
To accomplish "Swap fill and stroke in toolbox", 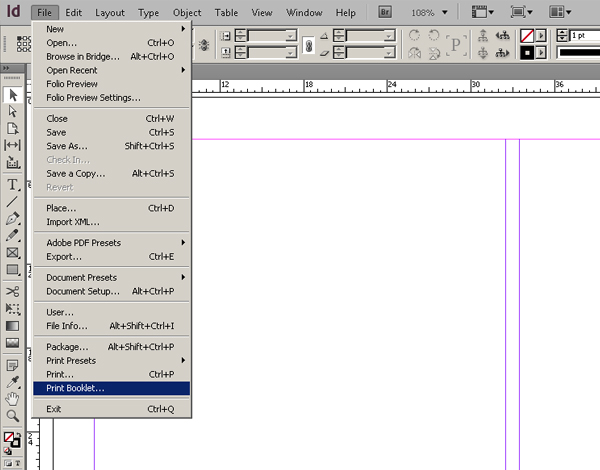I will [18, 436].
